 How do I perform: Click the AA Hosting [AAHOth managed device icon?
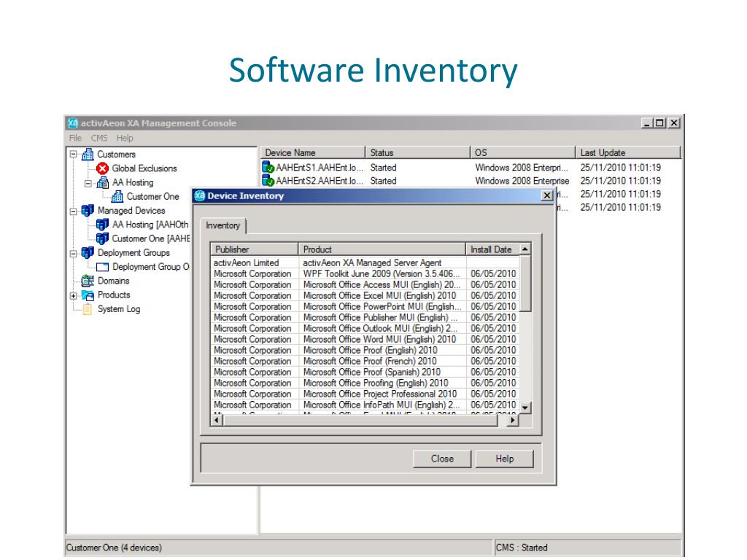[x=102, y=225]
